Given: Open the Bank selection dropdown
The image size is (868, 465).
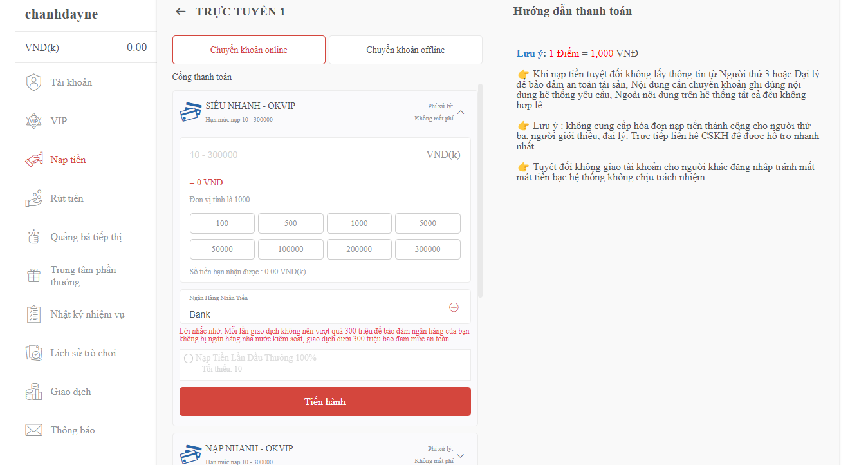Looking at the screenshot, I should click(325, 307).
